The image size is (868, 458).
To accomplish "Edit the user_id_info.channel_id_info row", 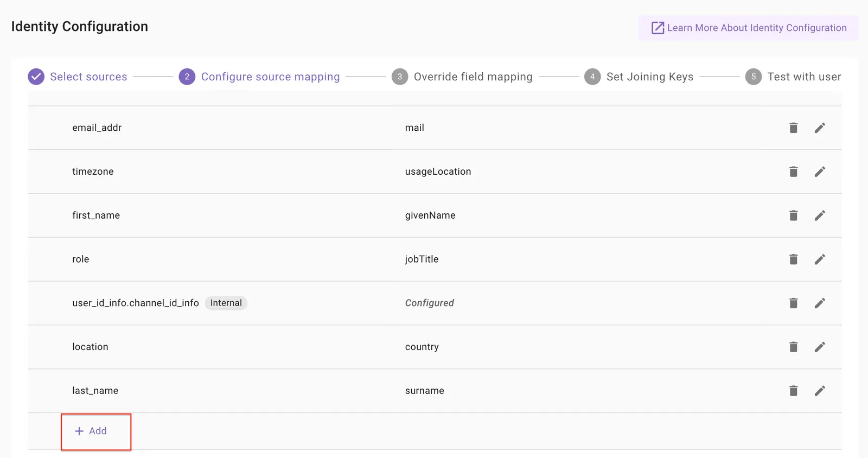I will pyautogui.click(x=820, y=303).
